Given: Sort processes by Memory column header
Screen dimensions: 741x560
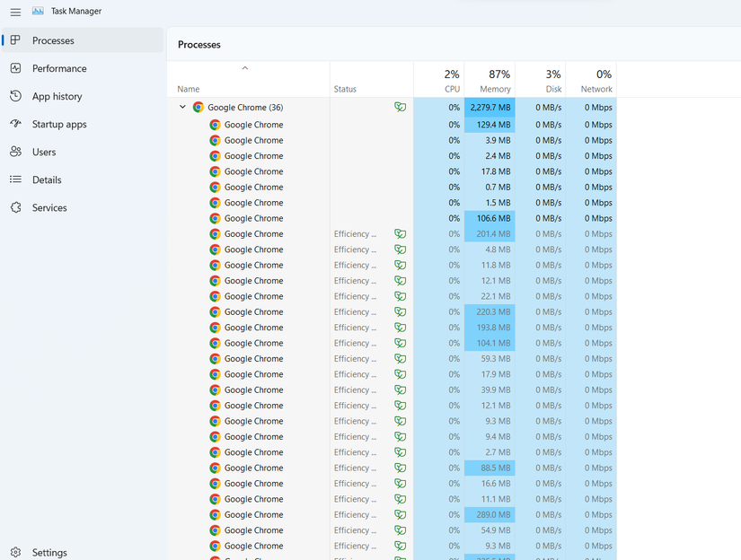Looking at the screenshot, I should pyautogui.click(x=490, y=81).
